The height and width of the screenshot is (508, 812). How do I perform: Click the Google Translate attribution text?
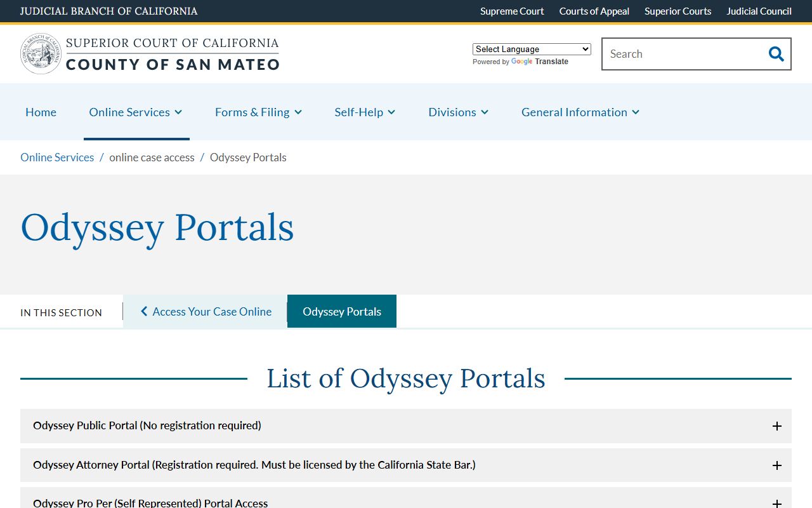point(520,62)
